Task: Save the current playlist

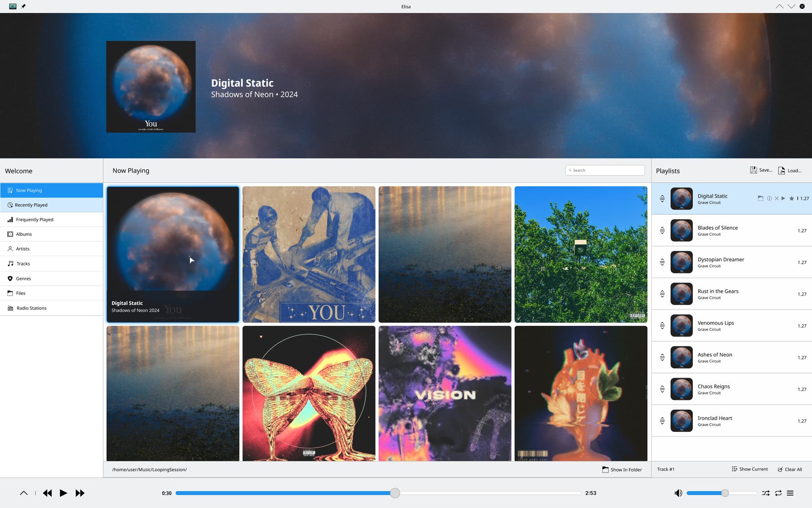Action: click(761, 170)
